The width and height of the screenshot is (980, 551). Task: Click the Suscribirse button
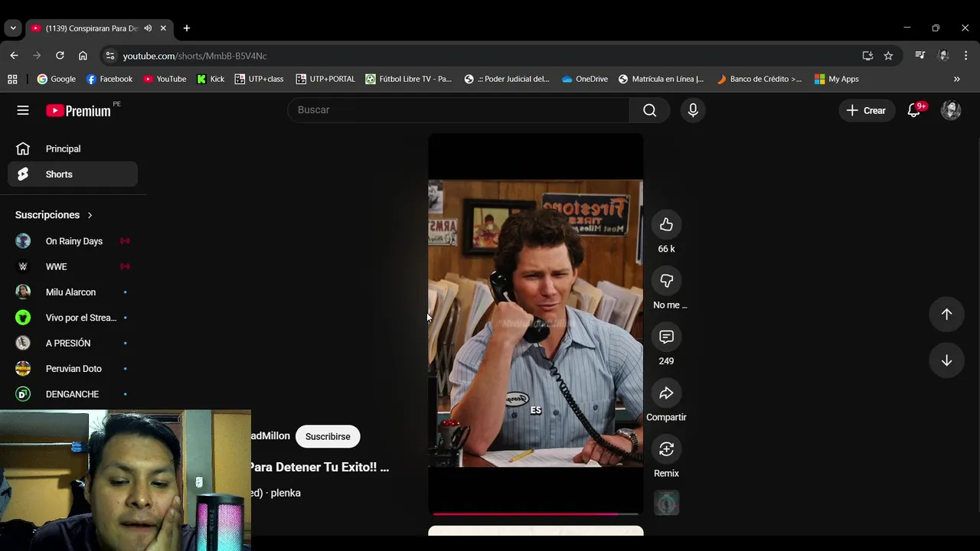tap(328, 436)
